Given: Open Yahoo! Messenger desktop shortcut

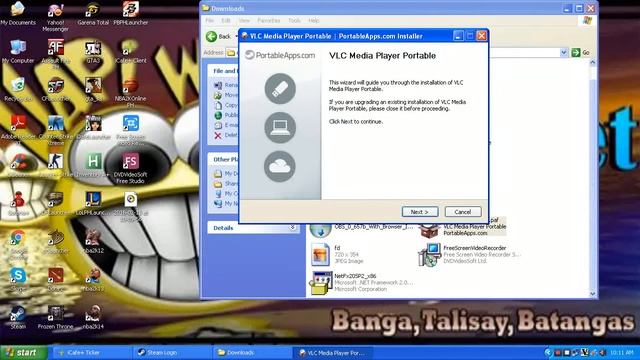Looking at the screenshot, I should [56, 17].
